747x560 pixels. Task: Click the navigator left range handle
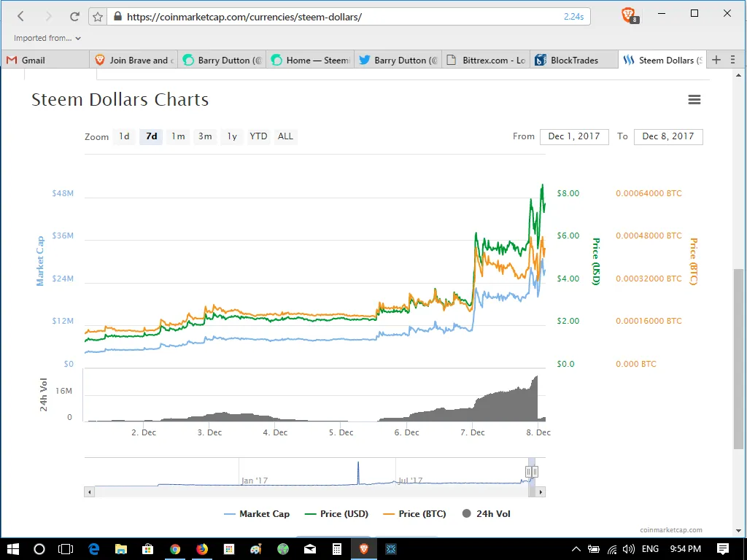tap(528, 472)
